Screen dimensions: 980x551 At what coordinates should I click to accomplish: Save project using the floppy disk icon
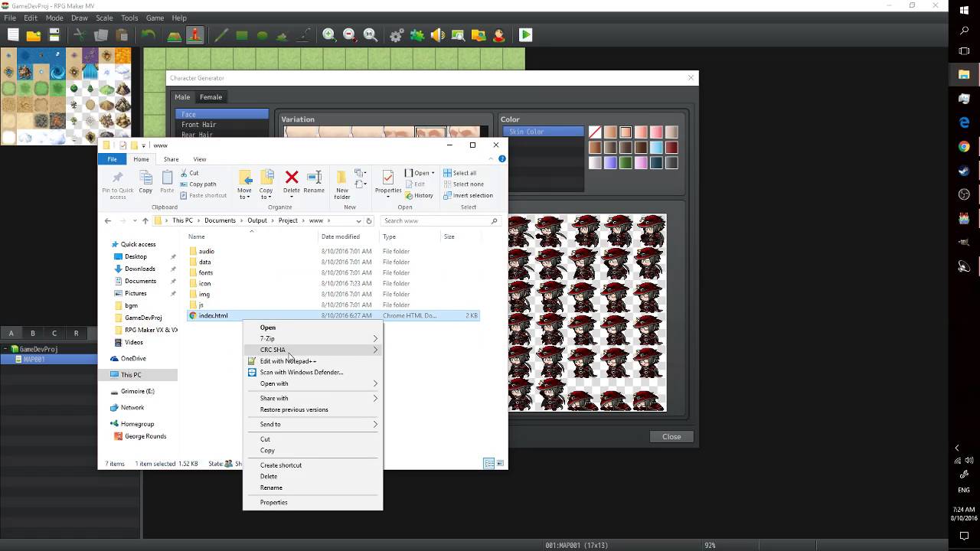click(54, 35)
